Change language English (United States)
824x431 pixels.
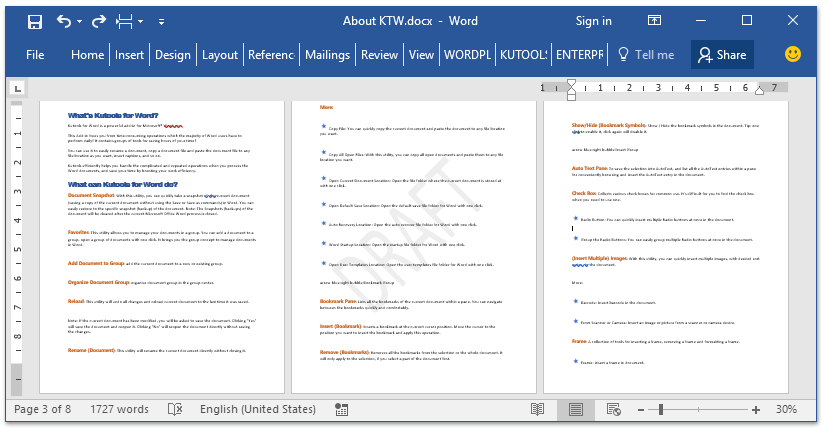point(258,409)
